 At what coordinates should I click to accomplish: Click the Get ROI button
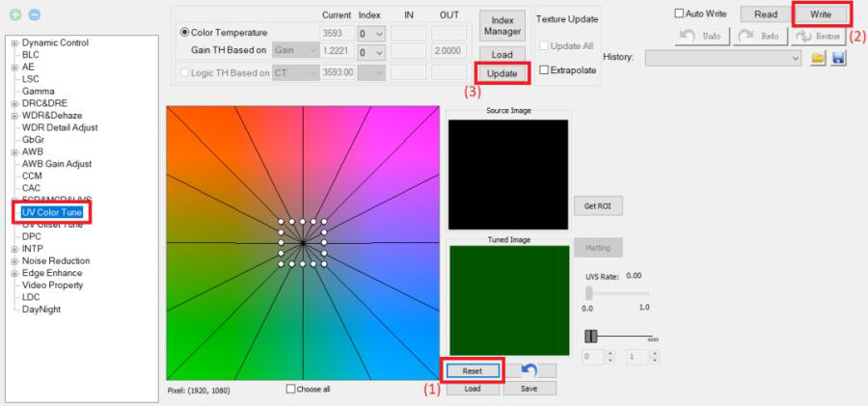point(599,206)
